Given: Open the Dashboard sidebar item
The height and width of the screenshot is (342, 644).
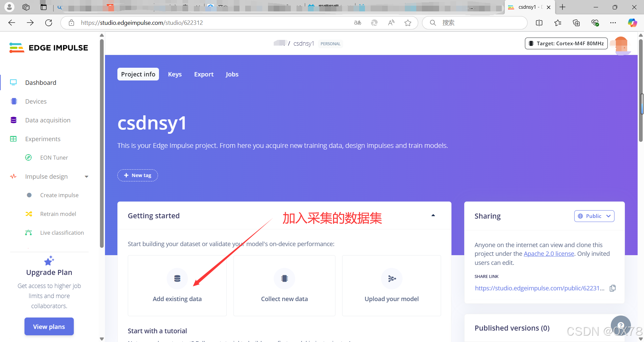Looking at the screenshot, I should [x=41, y=82].
